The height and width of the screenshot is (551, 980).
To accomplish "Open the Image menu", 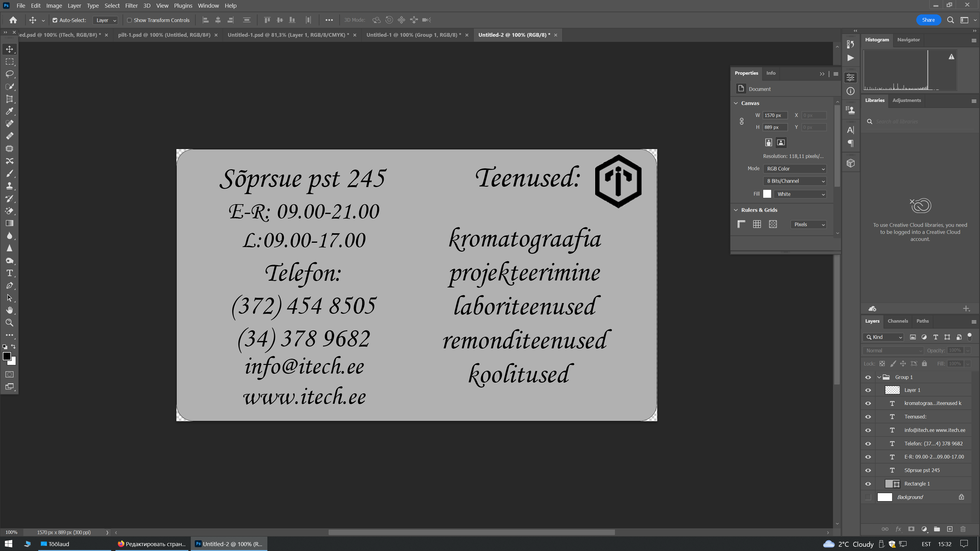I will 54,6.
